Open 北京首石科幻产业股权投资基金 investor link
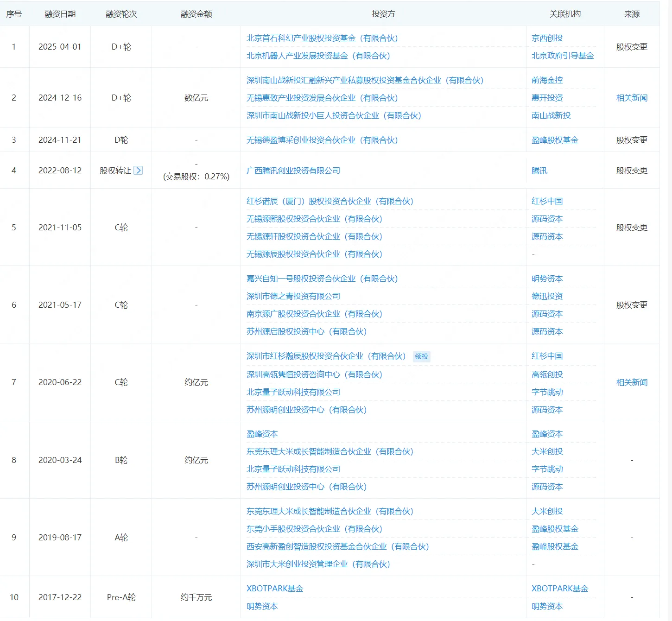 pos(322,38)
